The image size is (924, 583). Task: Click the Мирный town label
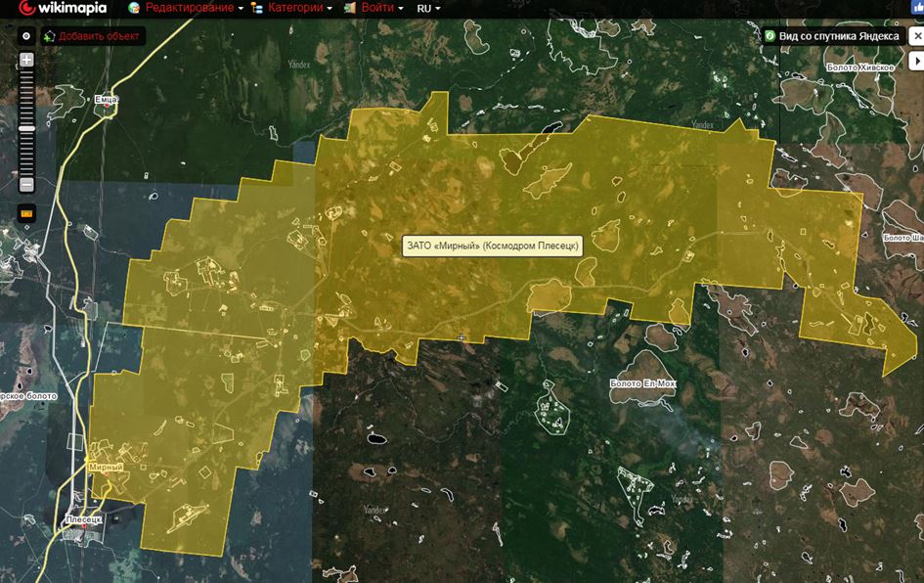coord(105,468)
